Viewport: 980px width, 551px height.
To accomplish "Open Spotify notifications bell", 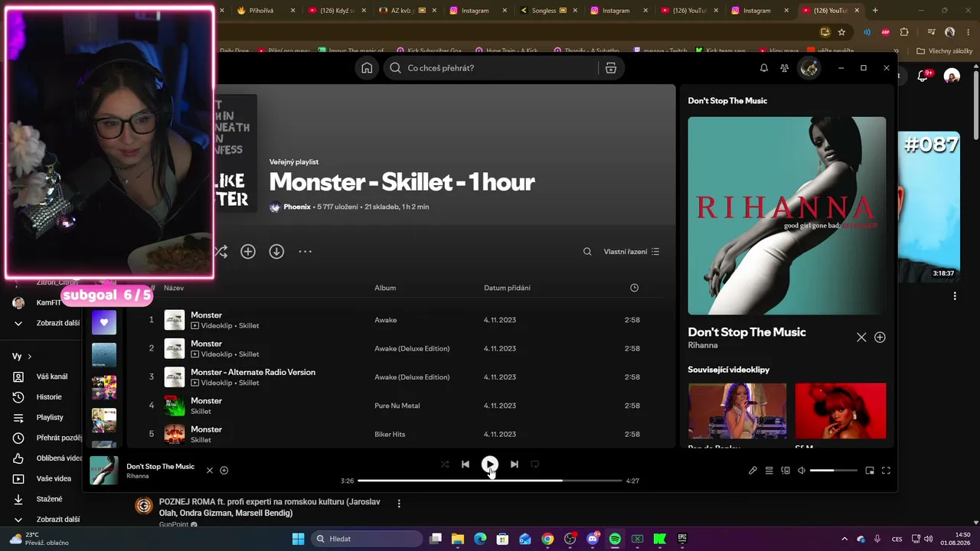I will [764, 68].
